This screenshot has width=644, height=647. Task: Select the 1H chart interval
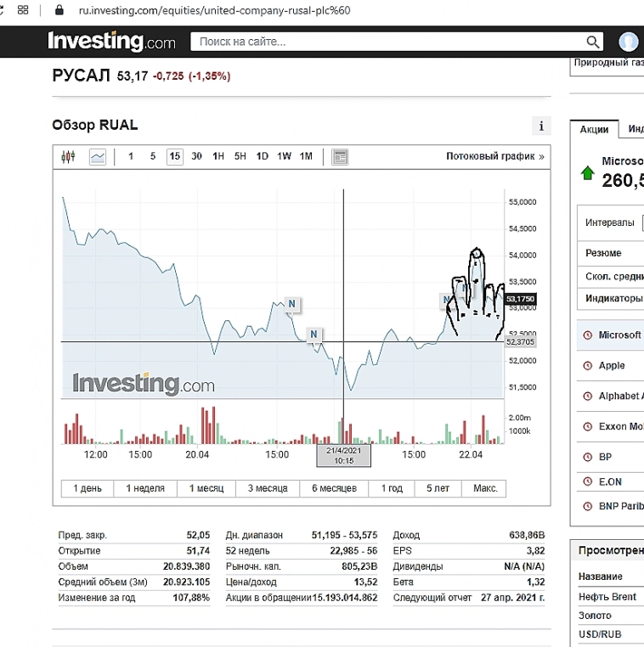(x=218, y=156)
